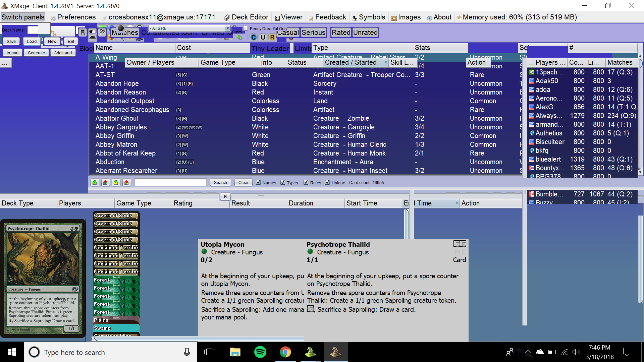Toggle the blue C common rarity filter

(x=254, y=37)
